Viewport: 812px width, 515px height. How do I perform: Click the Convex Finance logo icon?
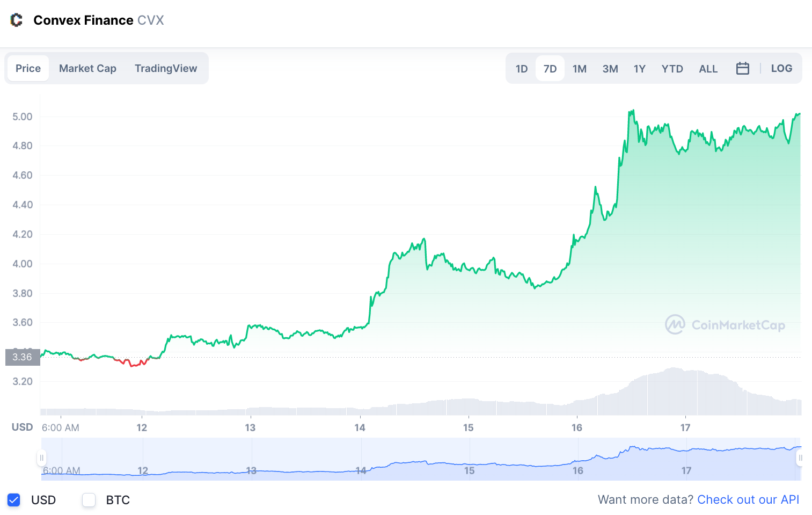(x=17, y=20)
